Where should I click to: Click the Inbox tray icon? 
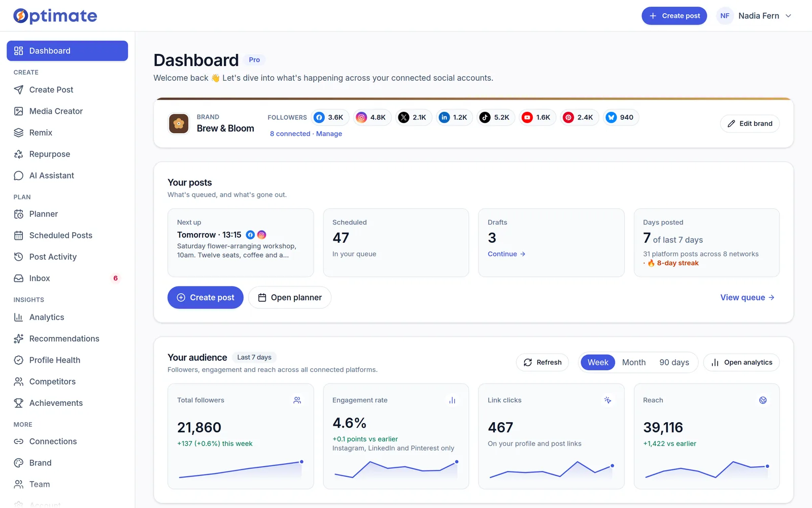[19, 278]
